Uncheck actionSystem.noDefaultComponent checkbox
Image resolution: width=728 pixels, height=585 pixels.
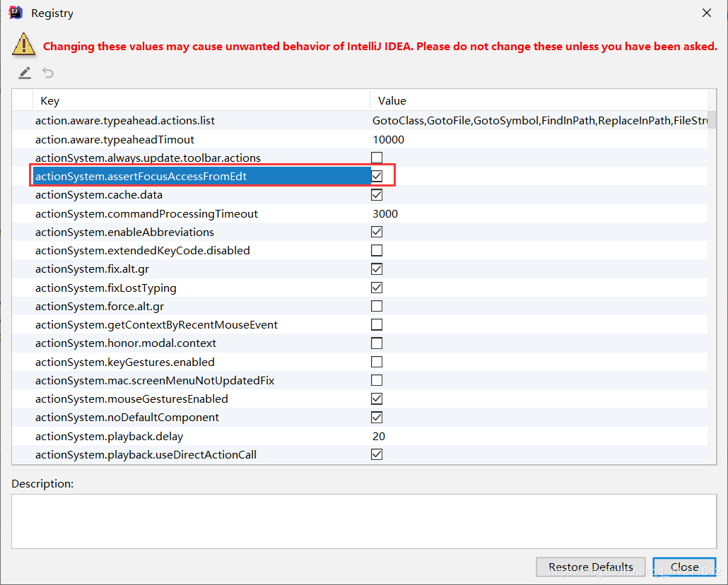(x=377, y=418)
